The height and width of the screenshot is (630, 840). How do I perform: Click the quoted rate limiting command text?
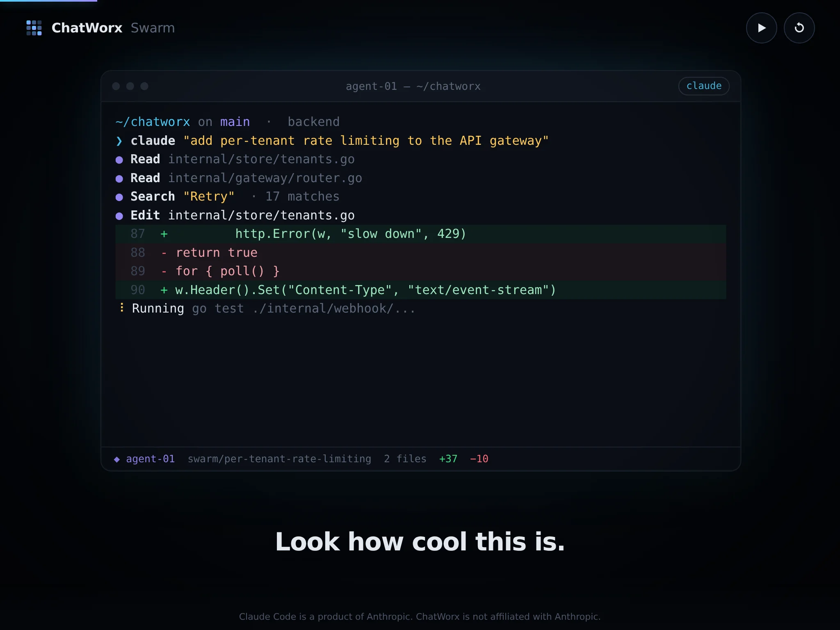point(366,141)
